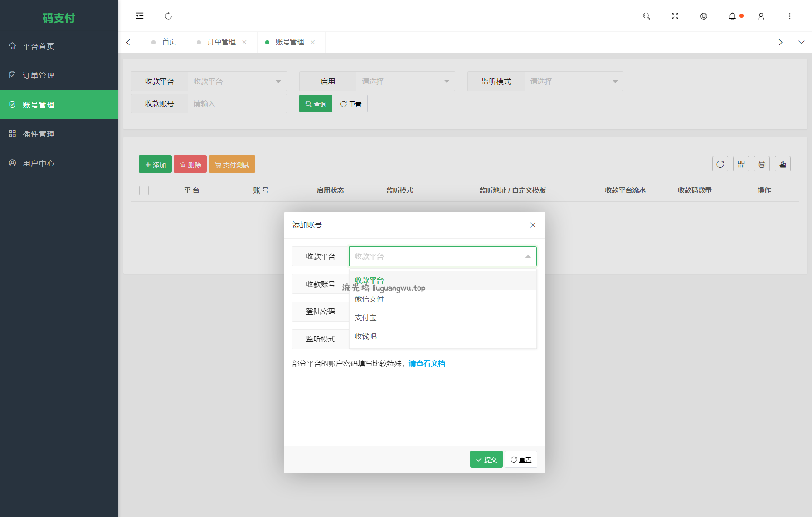Click the table print icon

762,164
